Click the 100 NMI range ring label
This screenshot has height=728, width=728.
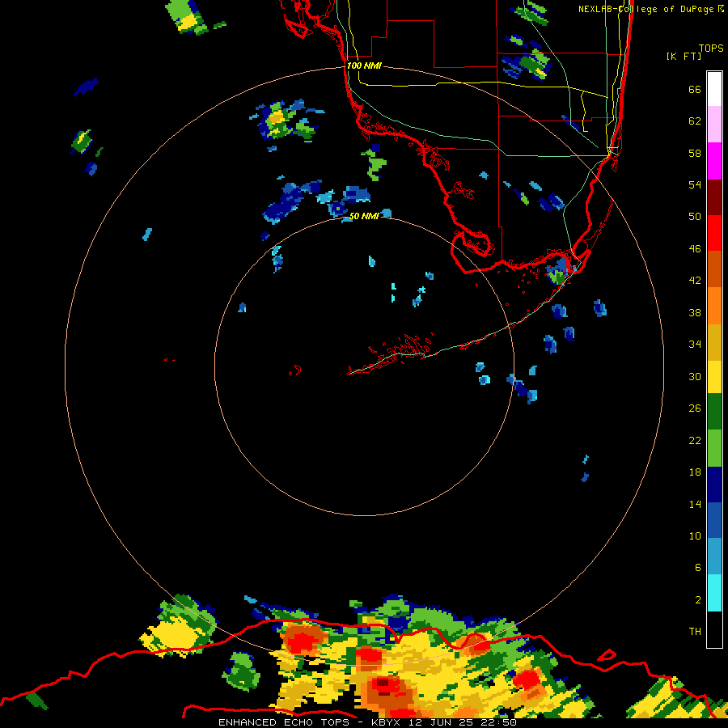point(364,66)
